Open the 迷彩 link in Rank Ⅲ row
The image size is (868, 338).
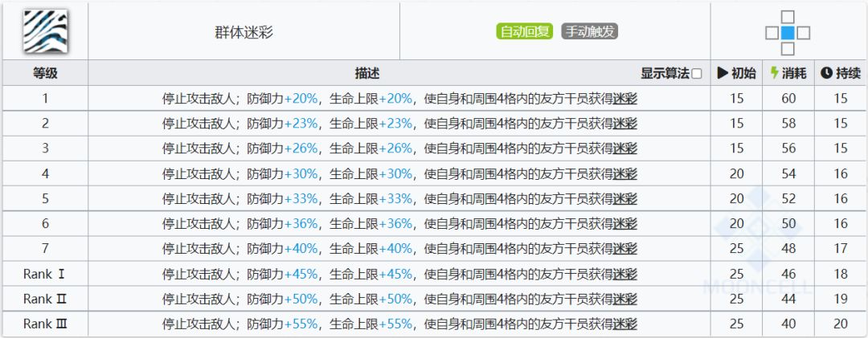coord(625,324)
